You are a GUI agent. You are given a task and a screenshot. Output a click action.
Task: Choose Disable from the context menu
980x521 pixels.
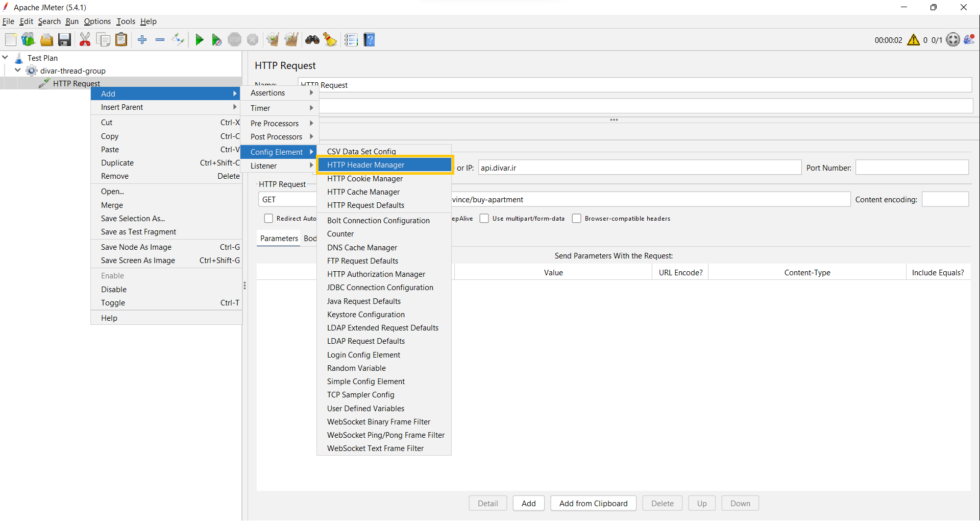tap(166, 290)
